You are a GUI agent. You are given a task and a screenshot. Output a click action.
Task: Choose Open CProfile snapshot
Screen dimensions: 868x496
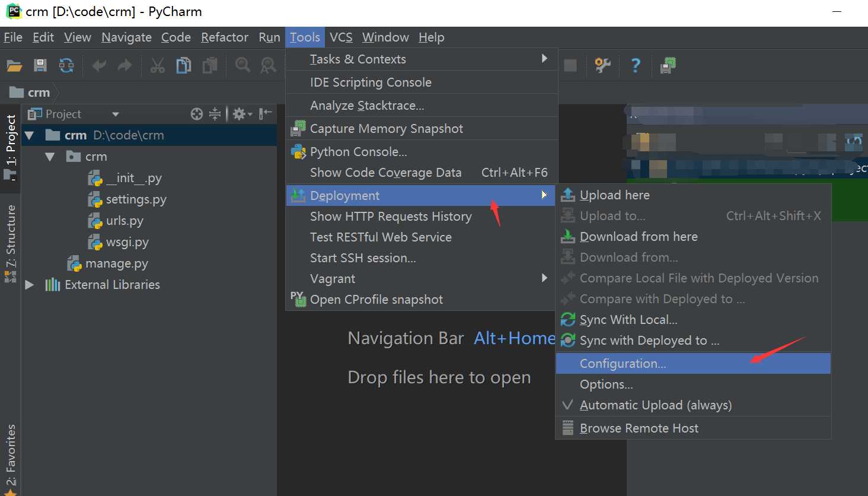click(x=422, y=300)
